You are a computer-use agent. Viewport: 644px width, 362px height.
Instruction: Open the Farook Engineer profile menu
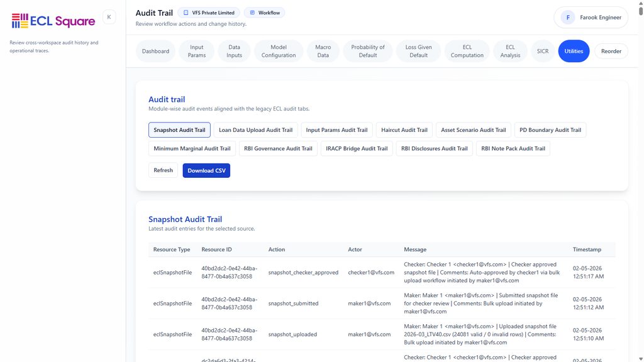click(x=591, y=18)
